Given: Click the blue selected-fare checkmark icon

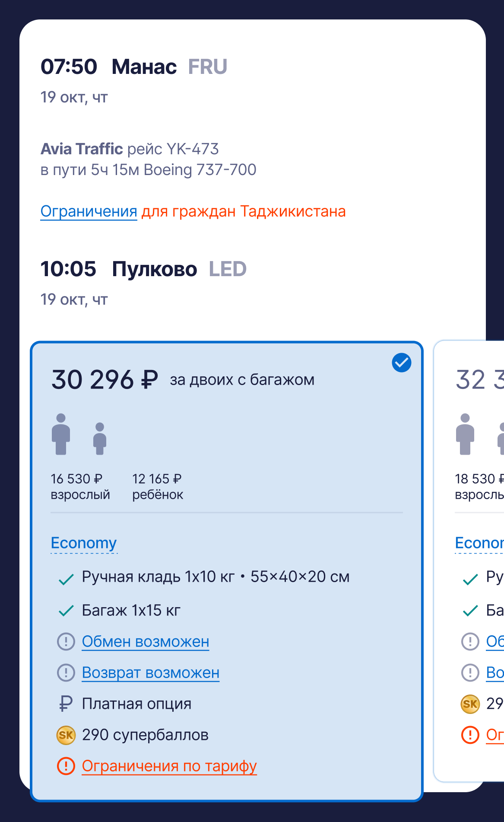Looking at the screenshot, I should (x=401, y=363).
